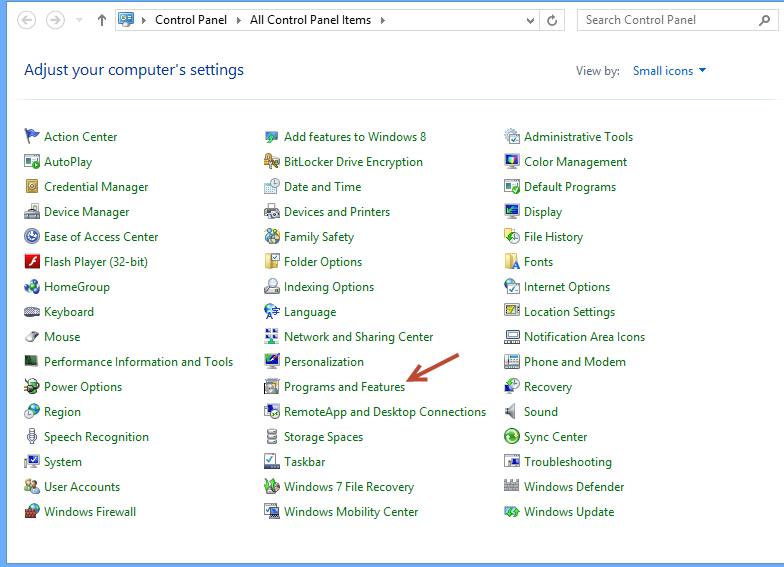This screenshot has height=567, width=784.
Task: Open the Administrative Tools gear icon
Action: tap(512, 136)
